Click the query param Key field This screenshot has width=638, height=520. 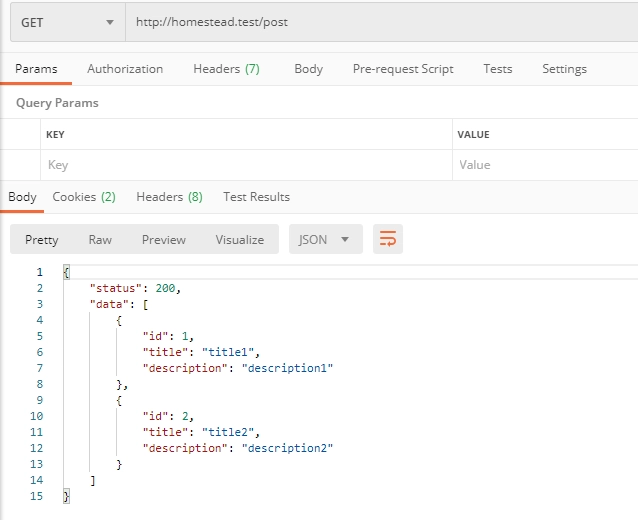point(245,165)
